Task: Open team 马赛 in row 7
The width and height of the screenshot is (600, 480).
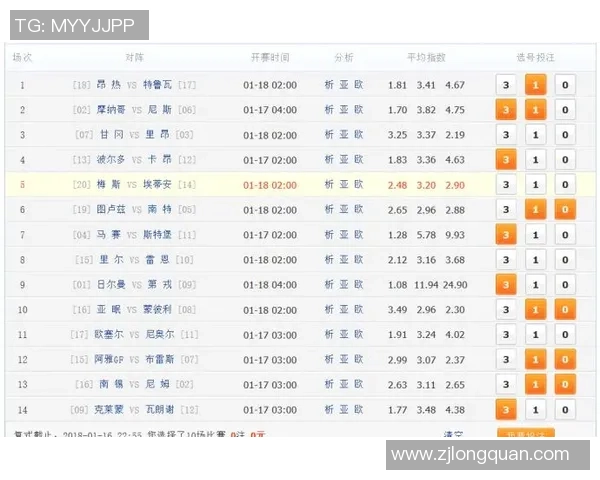Action: click(x=108, y=235)
